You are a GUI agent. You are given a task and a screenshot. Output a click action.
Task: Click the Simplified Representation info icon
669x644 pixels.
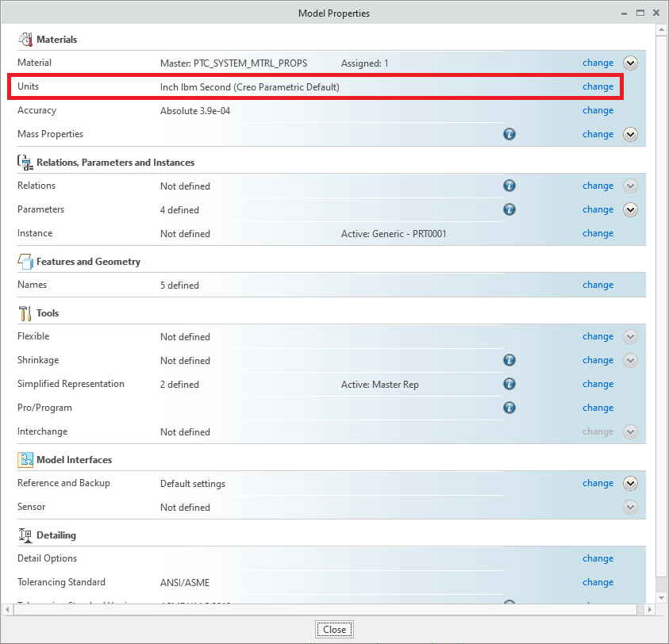(x=509, y=384)
